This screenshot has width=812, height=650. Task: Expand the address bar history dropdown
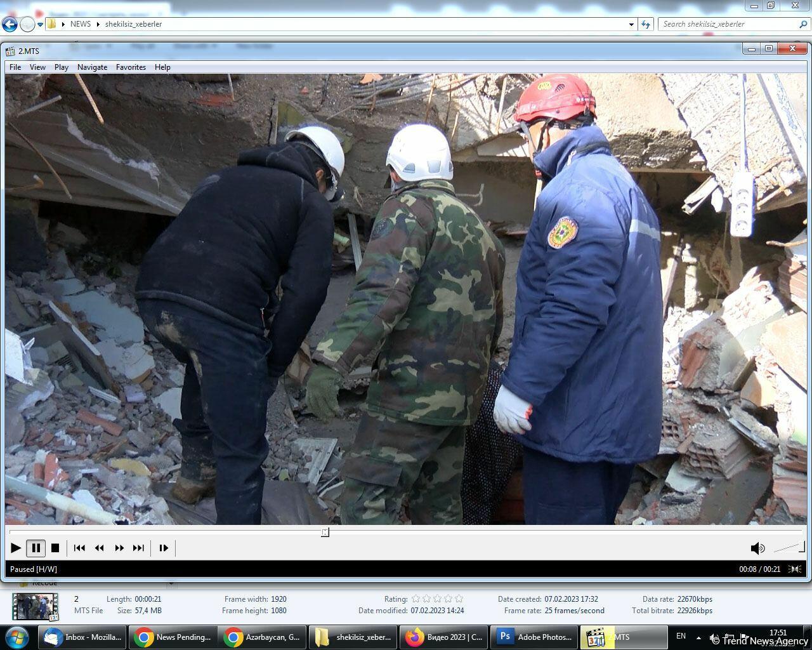631,24
